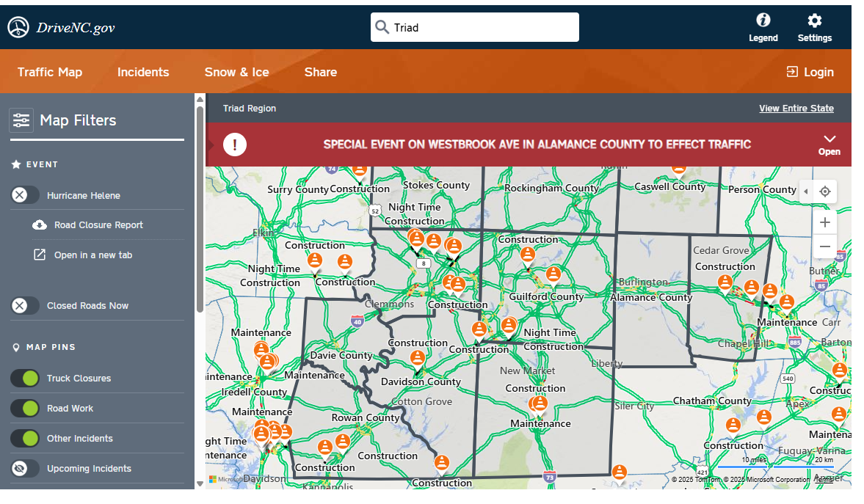
Task: Turn off the Road Work toggle
Action: coord(25,408)
